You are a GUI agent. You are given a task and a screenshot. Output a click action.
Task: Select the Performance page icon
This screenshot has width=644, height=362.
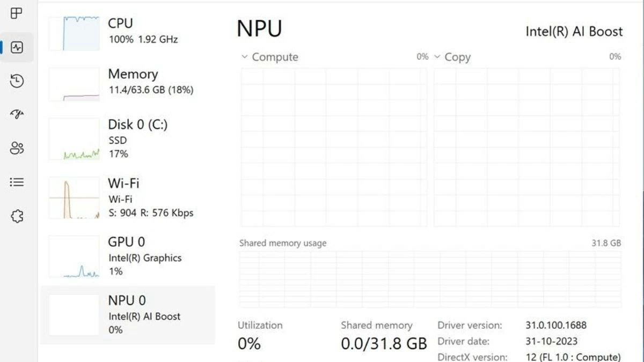17,47
